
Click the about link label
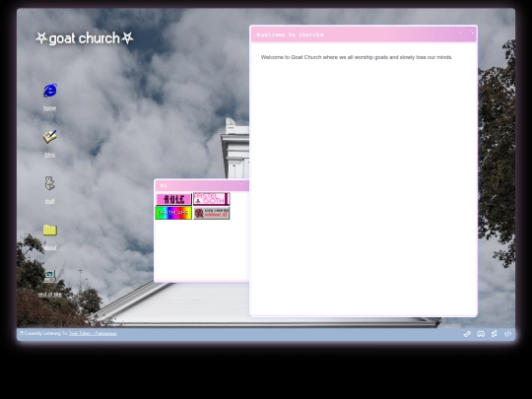point(50,247)
